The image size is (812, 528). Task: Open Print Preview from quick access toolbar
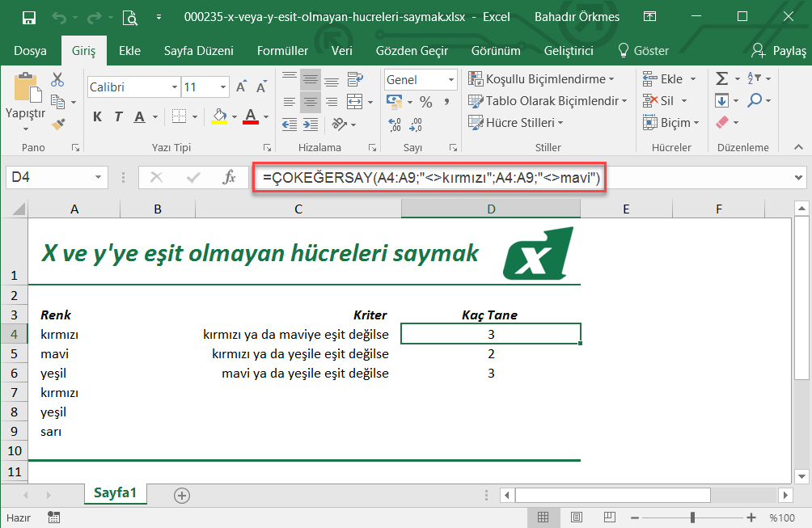(x=130, y=18)
